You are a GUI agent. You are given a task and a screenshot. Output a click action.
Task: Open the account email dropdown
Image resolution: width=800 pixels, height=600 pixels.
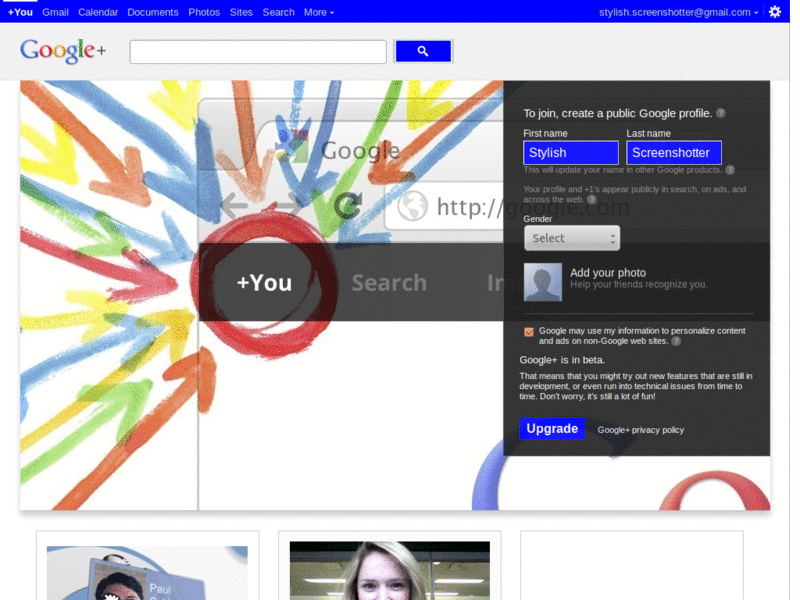[679, 12]
